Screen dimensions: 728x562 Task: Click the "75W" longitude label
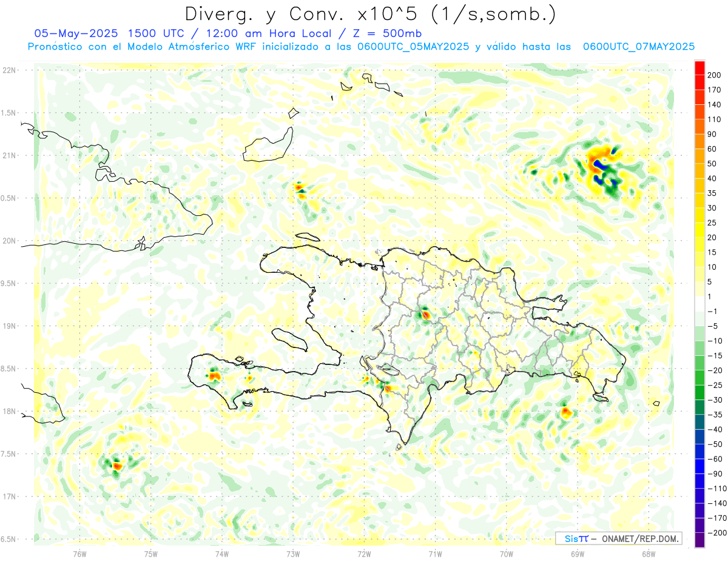150,554
